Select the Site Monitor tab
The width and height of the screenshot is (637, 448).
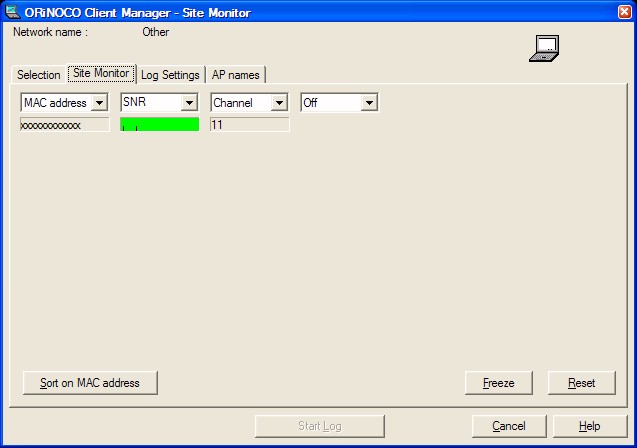coord(101,73)
